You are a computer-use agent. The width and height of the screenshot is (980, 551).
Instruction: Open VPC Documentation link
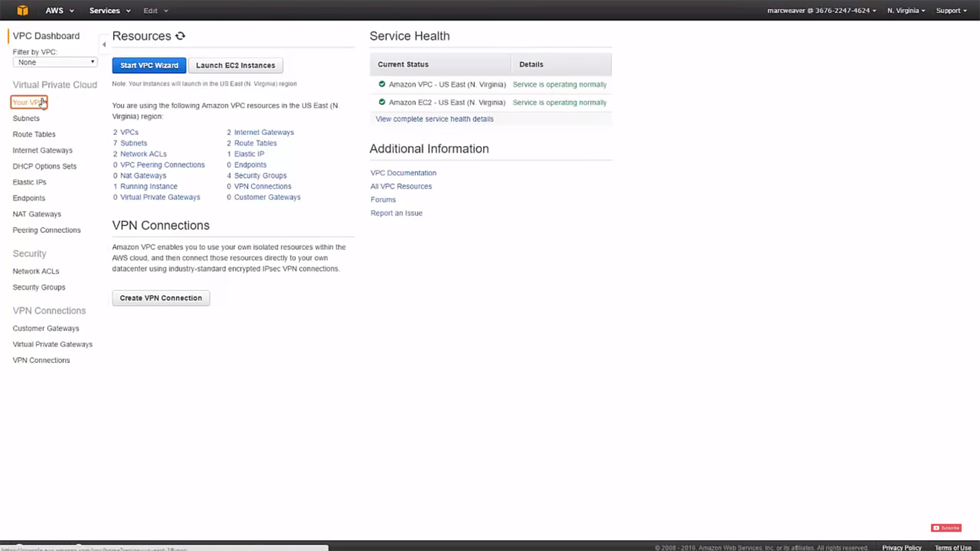coord(403,173)
